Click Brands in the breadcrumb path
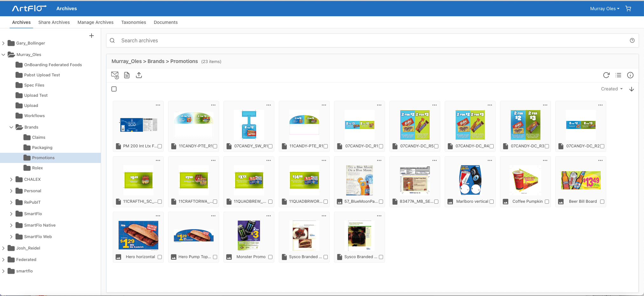Screen dimensions: 644x296 point(156,61)
